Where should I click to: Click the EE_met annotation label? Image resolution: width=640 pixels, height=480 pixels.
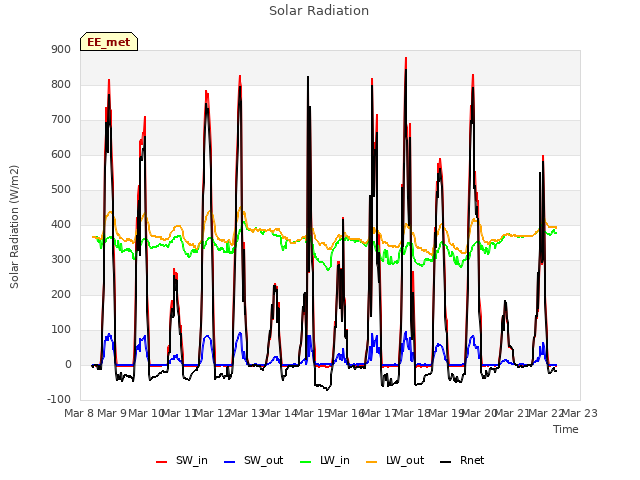109,42
